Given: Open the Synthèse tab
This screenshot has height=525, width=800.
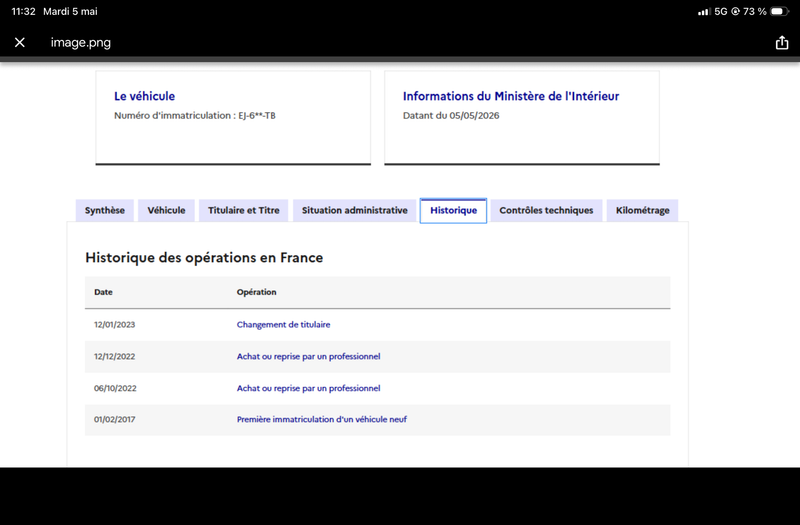Looking at the screenshot, I should (105, 210).
